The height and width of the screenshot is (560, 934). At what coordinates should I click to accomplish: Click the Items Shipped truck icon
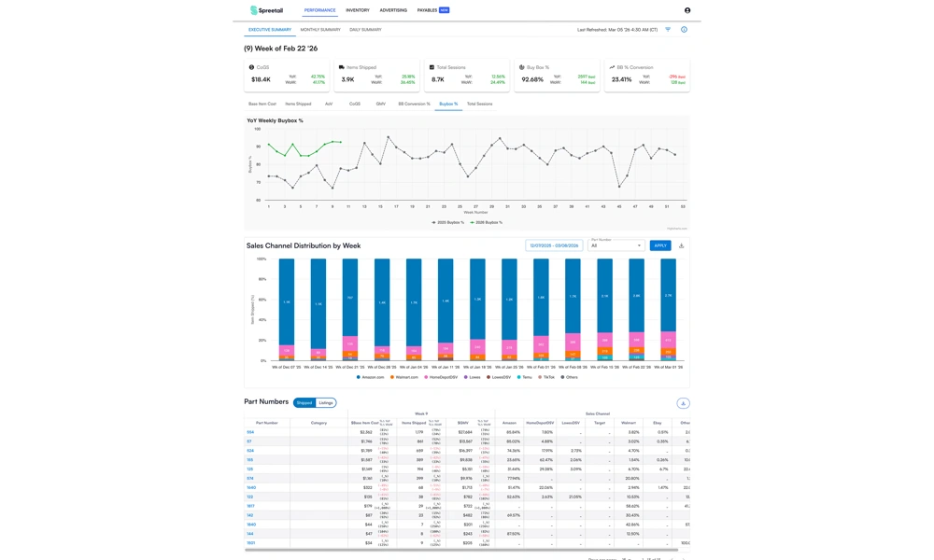(342, 67)
